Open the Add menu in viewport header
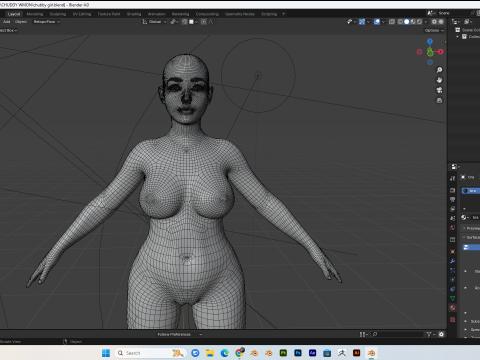 6,22
